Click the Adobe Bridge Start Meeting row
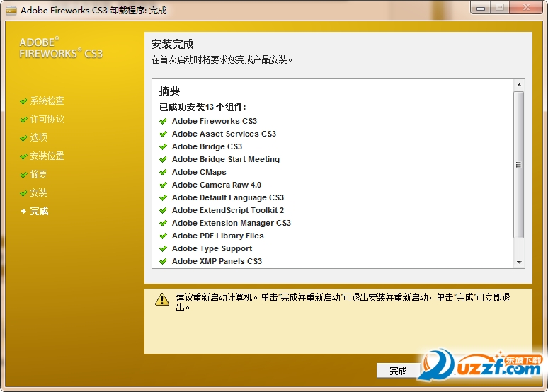The image size is (548, 392). pos(226,160)
